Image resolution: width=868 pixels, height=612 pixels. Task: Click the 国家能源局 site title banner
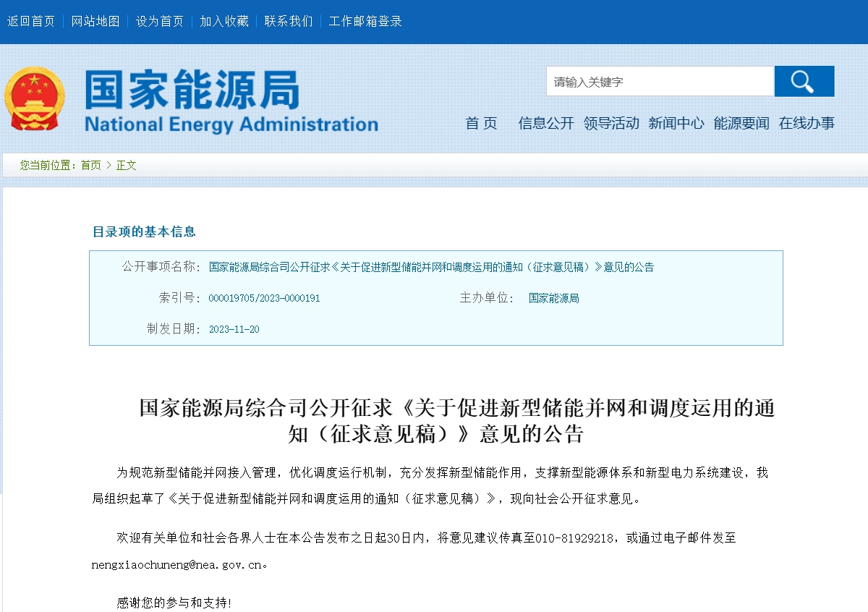click(231, 101)
